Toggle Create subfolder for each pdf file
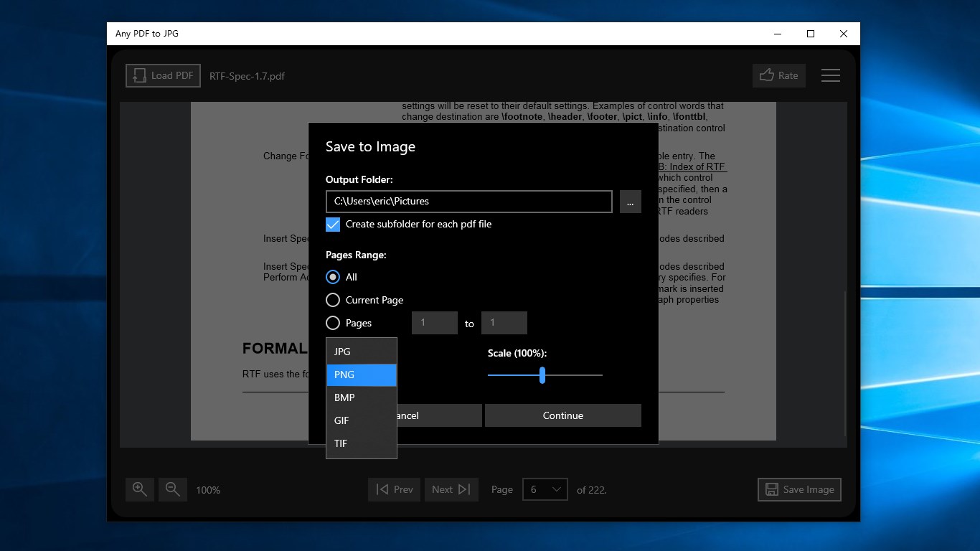The image size is (980, 551). (x=333, y=224)
